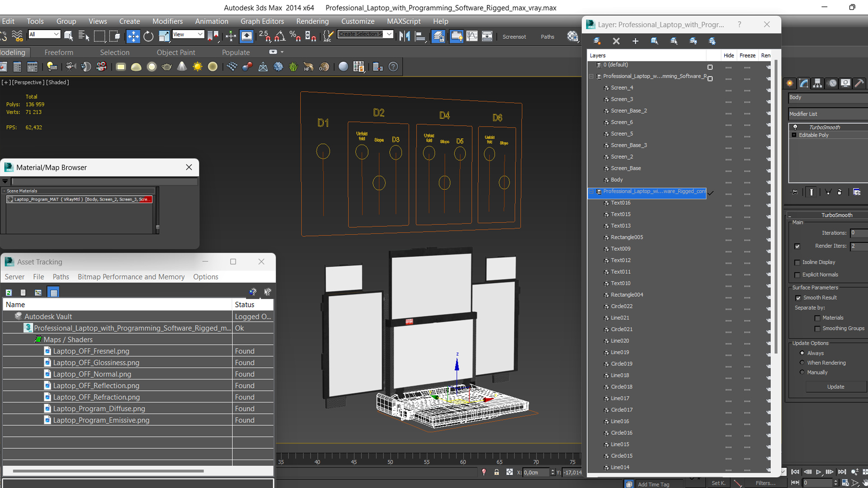The height and width of the screenshot is (488, 868).
Task: Open the Modifier List dropdown
Action: (828, 114)
